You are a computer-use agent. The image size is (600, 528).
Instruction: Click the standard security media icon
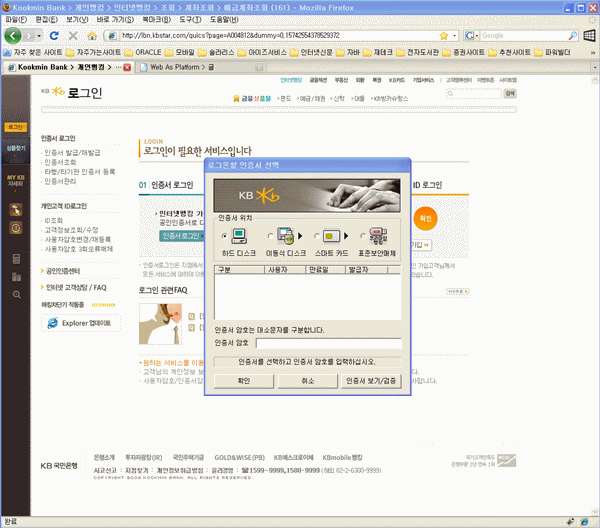[x=378, y=236]
